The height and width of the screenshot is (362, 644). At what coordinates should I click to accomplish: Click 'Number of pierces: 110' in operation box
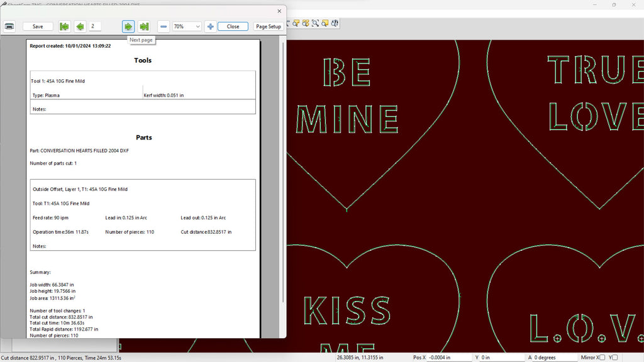[x=130, y=232]
